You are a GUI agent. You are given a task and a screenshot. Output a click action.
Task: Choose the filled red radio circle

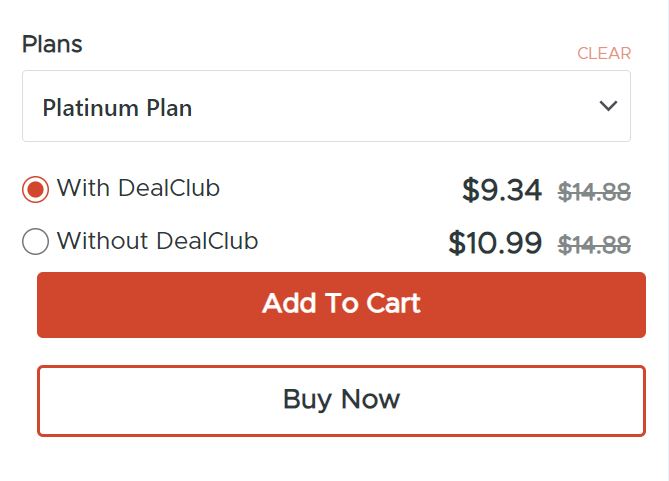(x=35, y=189)
